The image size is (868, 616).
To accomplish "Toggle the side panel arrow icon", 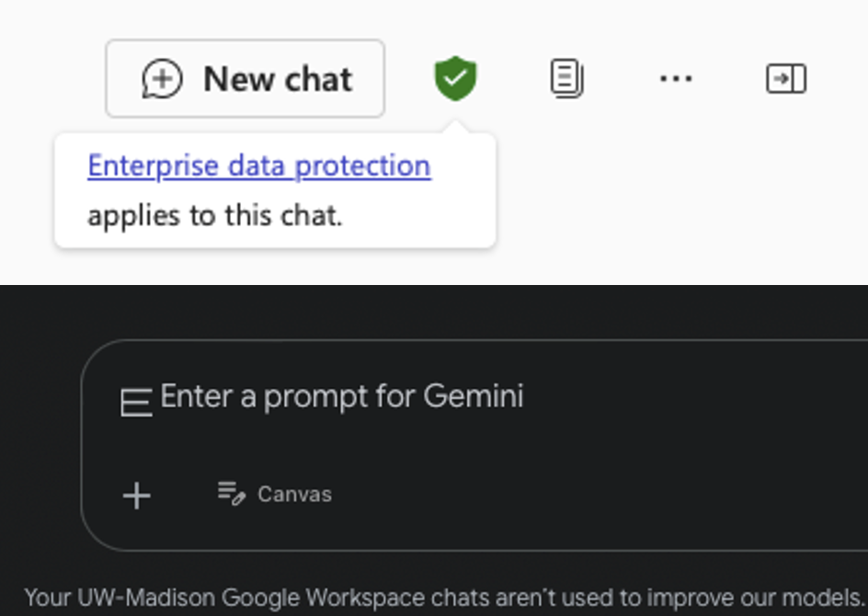I will click(786, 79).
